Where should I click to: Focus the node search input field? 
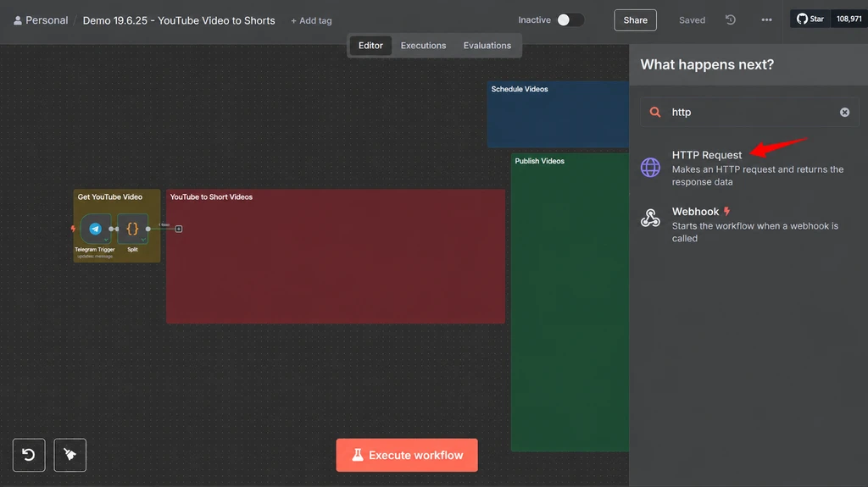point(750,113)
